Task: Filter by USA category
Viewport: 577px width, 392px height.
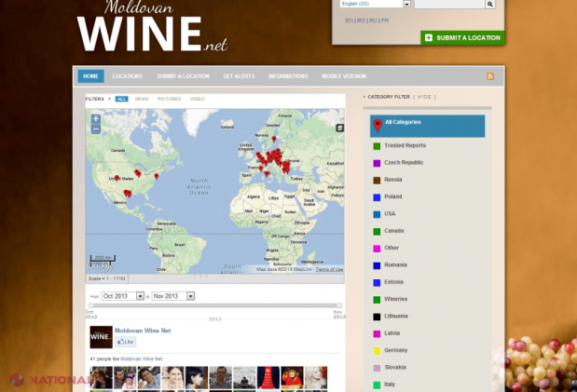Action: [390, 213]
